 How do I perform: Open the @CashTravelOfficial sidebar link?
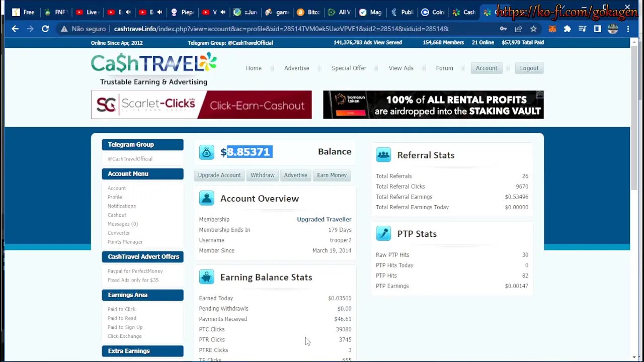click(130, 159)
